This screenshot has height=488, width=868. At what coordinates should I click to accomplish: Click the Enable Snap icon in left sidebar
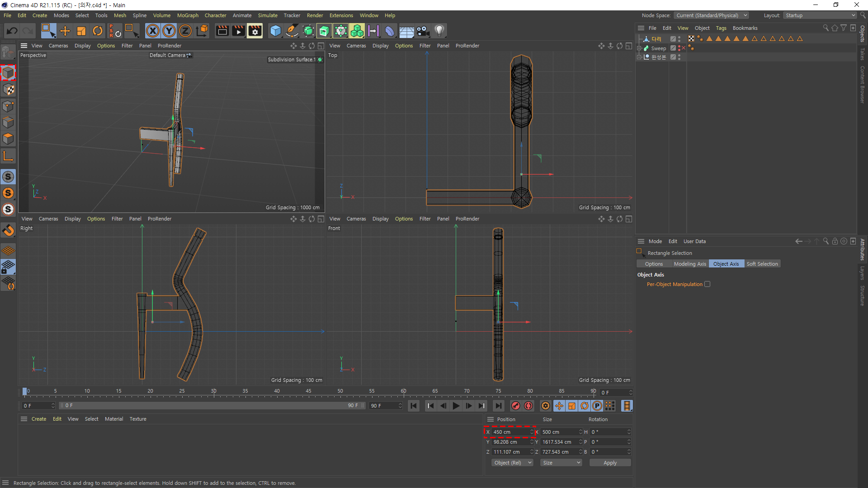8,230
